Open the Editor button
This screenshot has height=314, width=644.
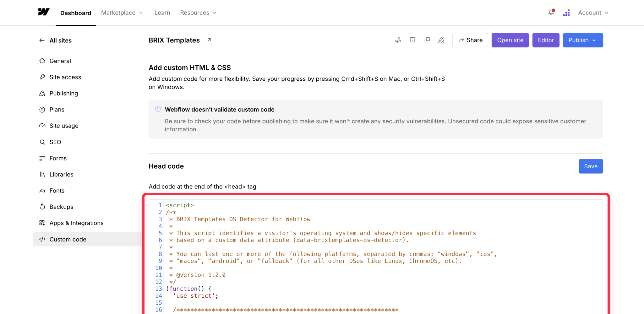click(x=546, y=40)
